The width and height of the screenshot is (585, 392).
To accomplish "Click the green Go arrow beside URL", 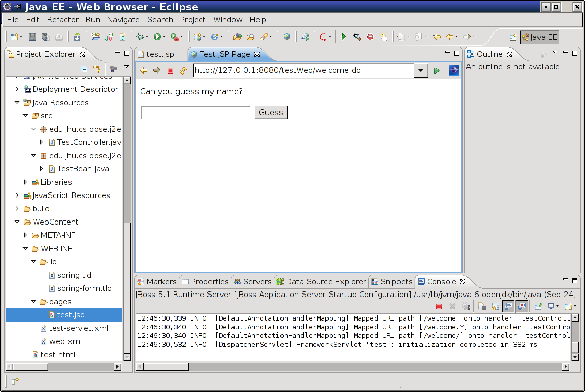I will click(437, 70).
